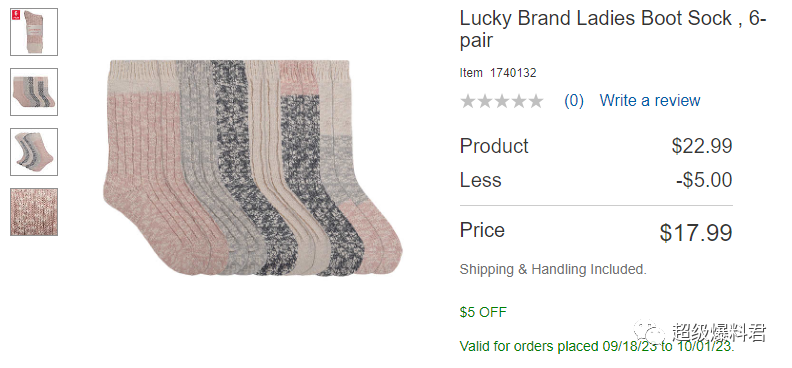Click the fifth rating star

point(535,101)
